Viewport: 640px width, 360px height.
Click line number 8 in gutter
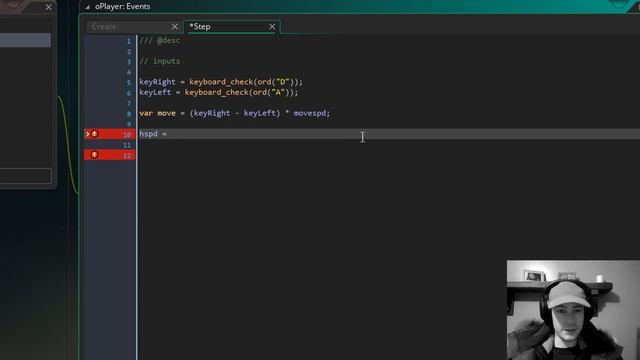point(129,114)
